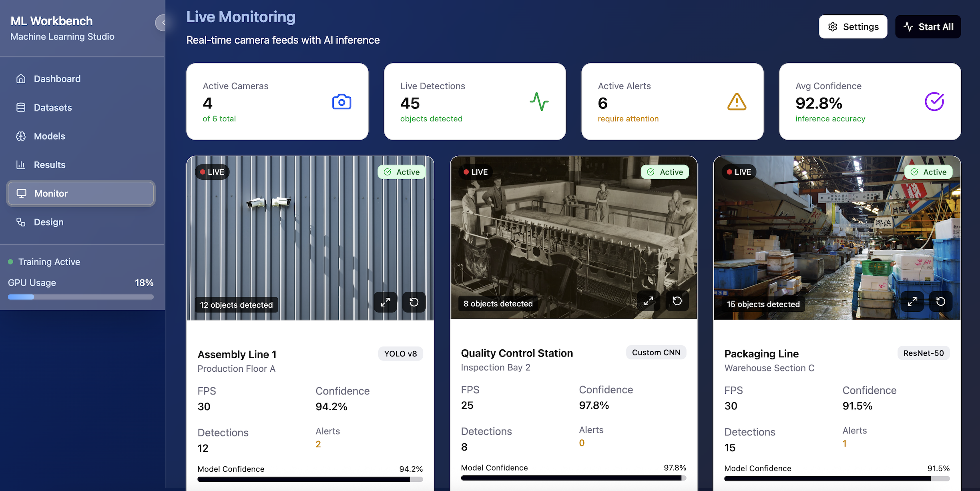
Task: Refresh the Packaging Line camera feed
Action: 941,302
